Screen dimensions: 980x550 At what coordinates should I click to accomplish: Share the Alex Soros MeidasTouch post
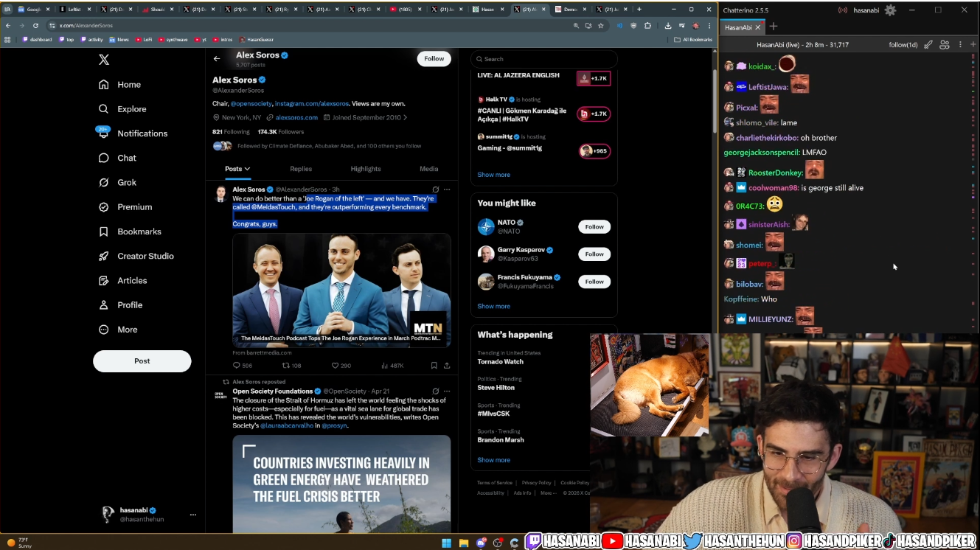[x=447, y=366]
